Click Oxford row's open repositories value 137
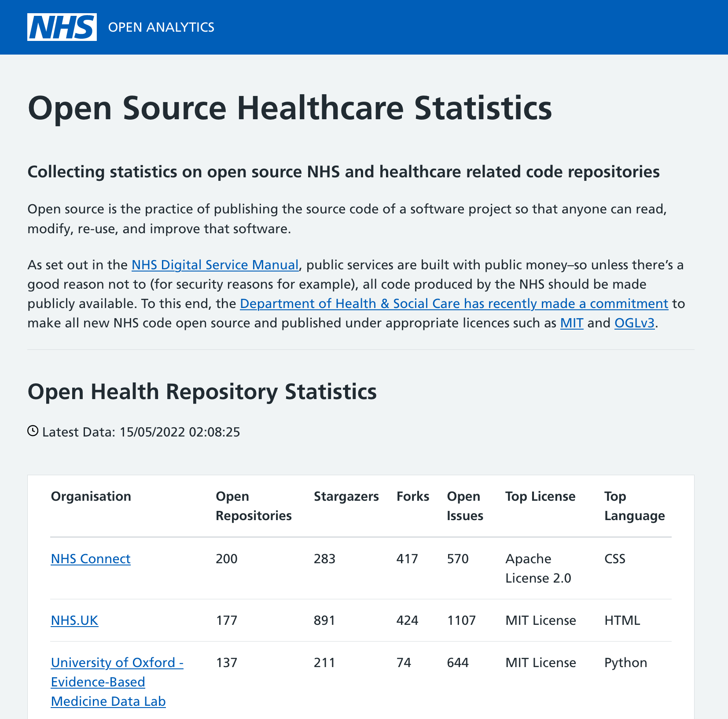 click(x=227, y=663)
